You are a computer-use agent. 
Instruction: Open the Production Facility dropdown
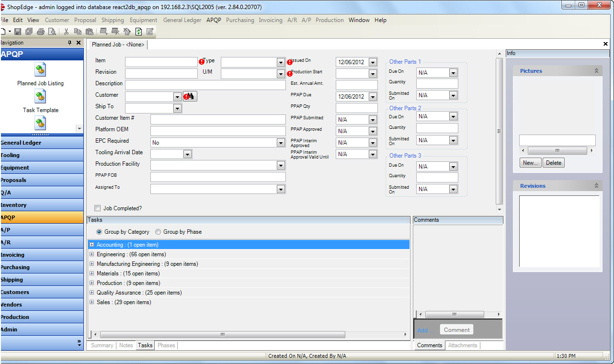tap(281, 165)
